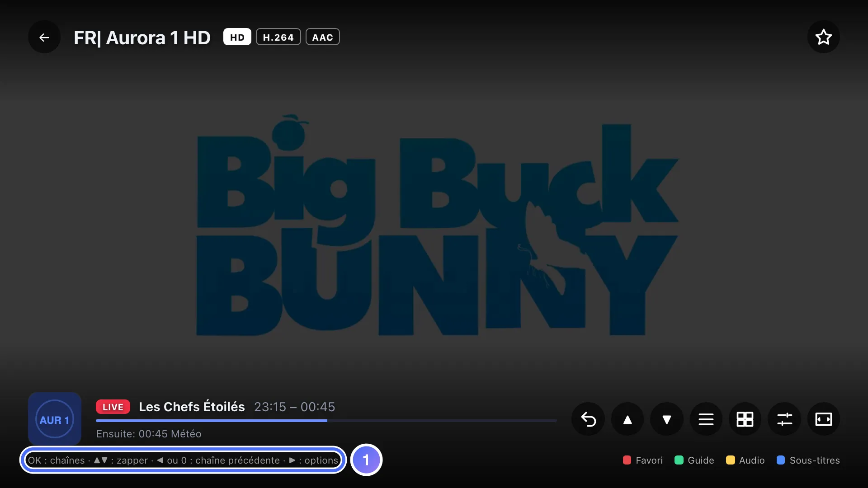Click the H.264 codec badge
Screen dimensions: 868x488
(x=278, y=37)
